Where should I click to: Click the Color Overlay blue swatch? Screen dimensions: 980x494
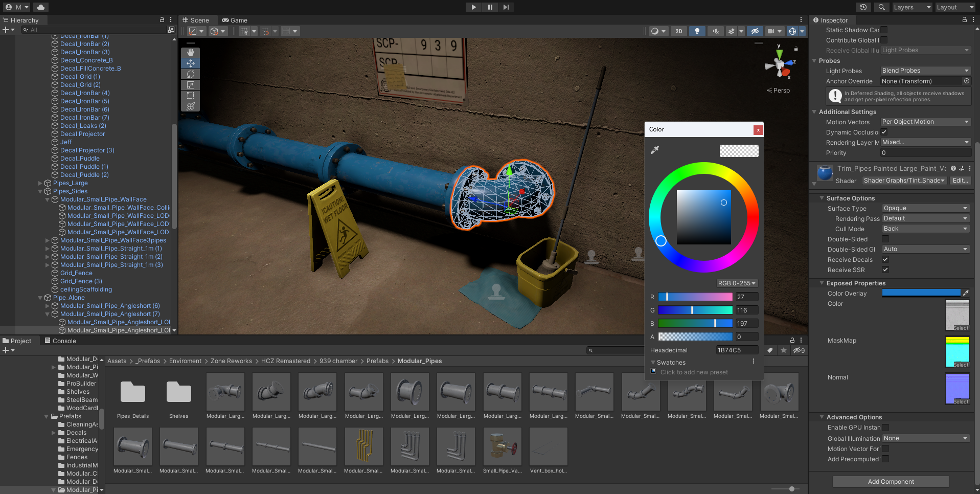[921, 293]
